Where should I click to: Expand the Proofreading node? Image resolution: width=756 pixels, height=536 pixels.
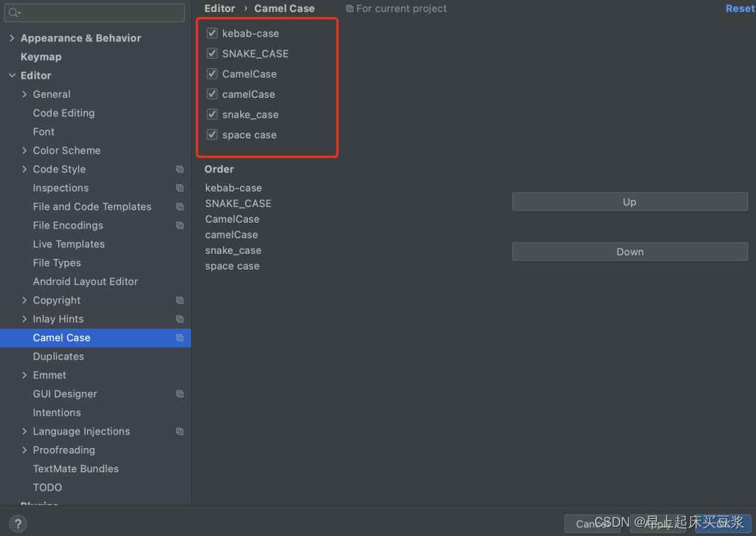tap(25, 450)
